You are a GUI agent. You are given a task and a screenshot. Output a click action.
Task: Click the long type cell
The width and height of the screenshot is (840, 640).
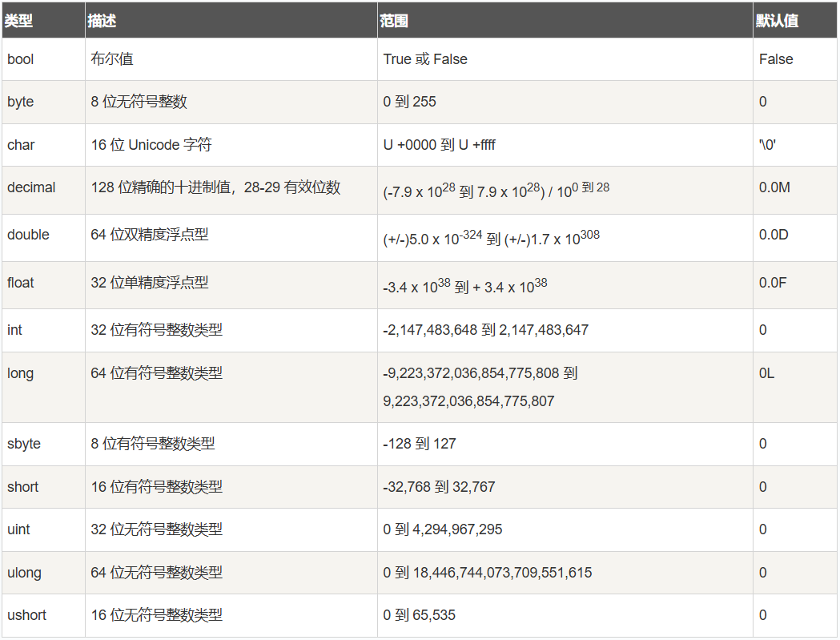(43, 387)
